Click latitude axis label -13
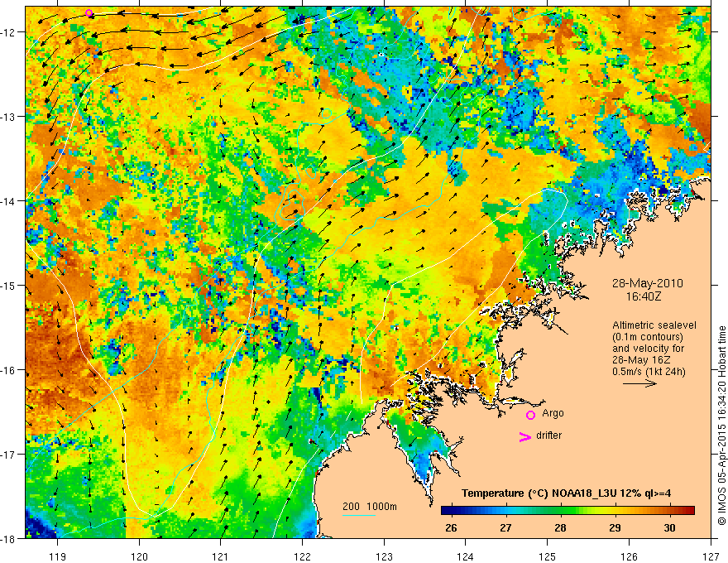 coord(9,117)
